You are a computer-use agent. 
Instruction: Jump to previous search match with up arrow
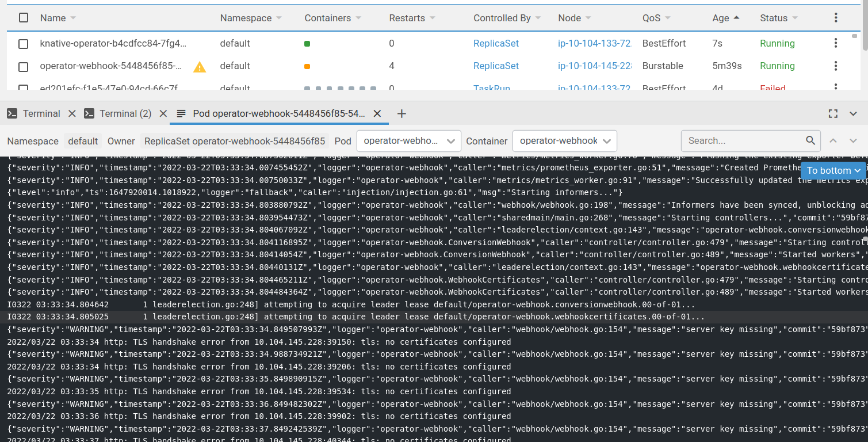pyautogui.click(x=833, y=140)
